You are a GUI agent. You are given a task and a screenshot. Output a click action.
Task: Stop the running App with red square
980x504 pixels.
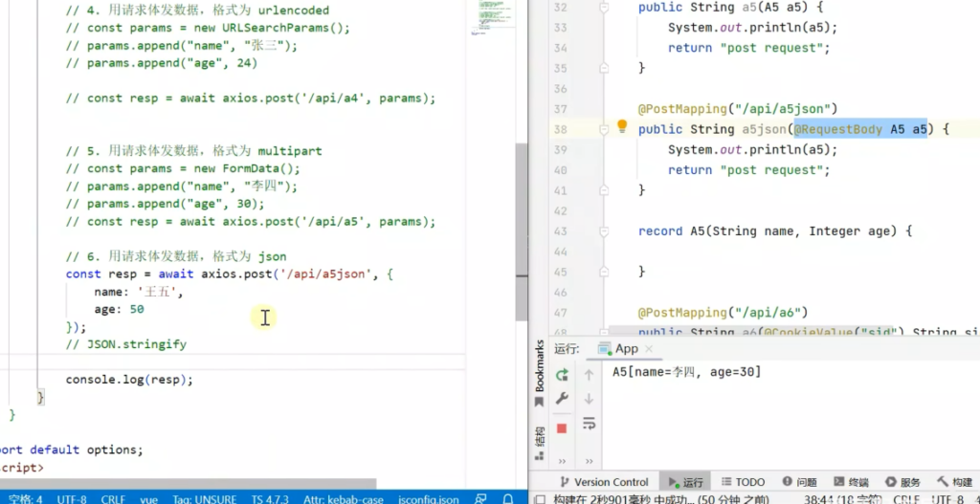(x=563, y=427)
